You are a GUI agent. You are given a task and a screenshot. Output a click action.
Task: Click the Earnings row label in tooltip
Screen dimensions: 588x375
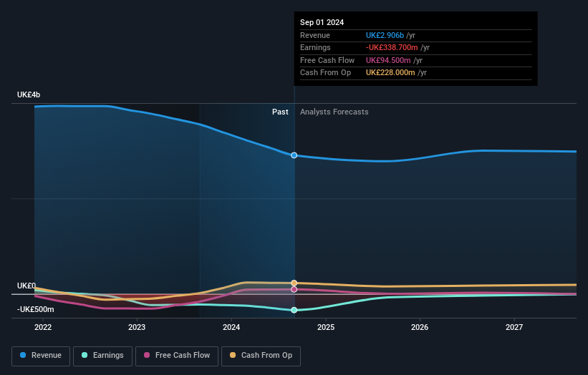pos(315,47)
